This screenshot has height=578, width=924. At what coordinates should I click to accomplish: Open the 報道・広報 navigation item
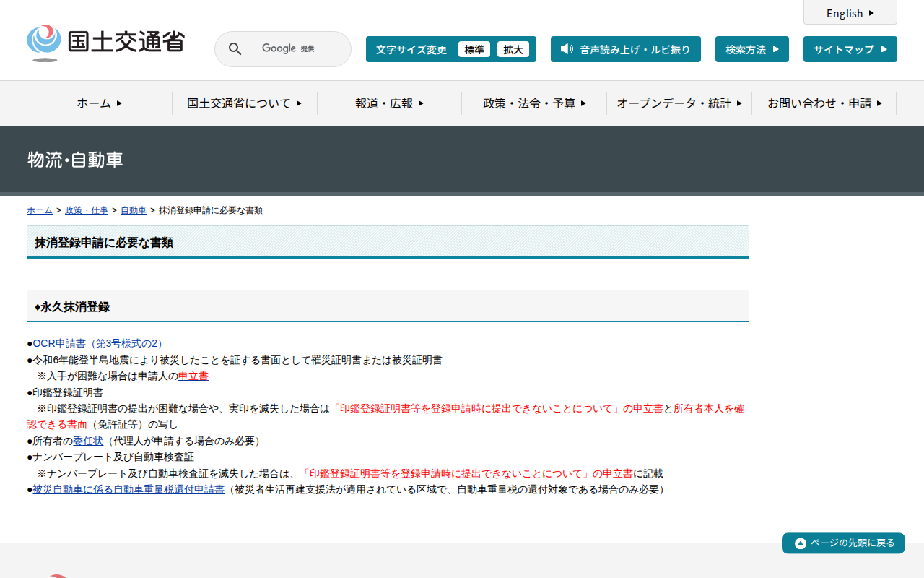tap(389, 103)
